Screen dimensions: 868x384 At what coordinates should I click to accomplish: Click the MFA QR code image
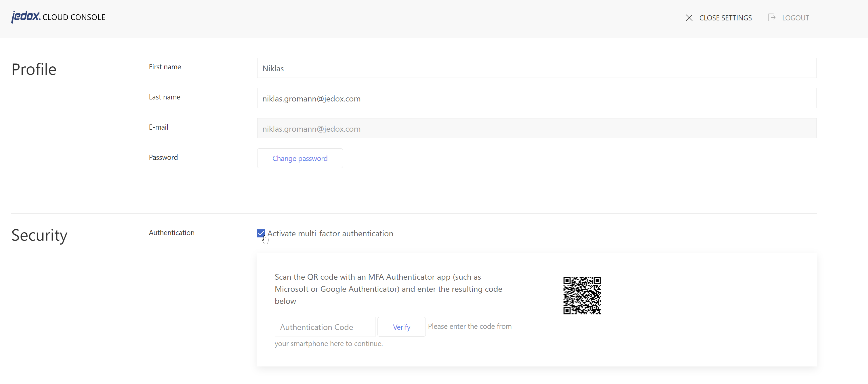(582, 295)
